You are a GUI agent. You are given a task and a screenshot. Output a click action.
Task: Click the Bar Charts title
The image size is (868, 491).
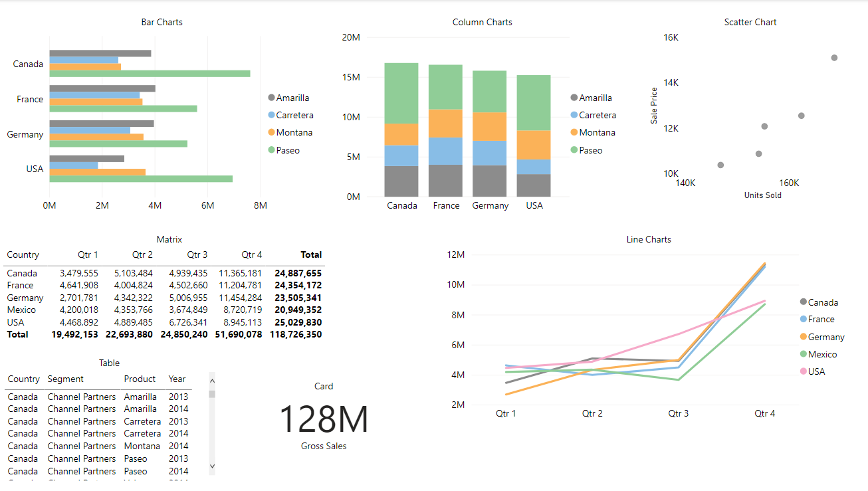[162, 22]
